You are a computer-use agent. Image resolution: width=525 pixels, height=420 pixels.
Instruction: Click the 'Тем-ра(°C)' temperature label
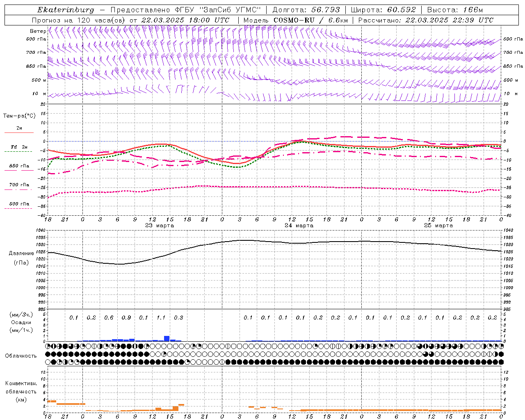click(x=19, y=116)
